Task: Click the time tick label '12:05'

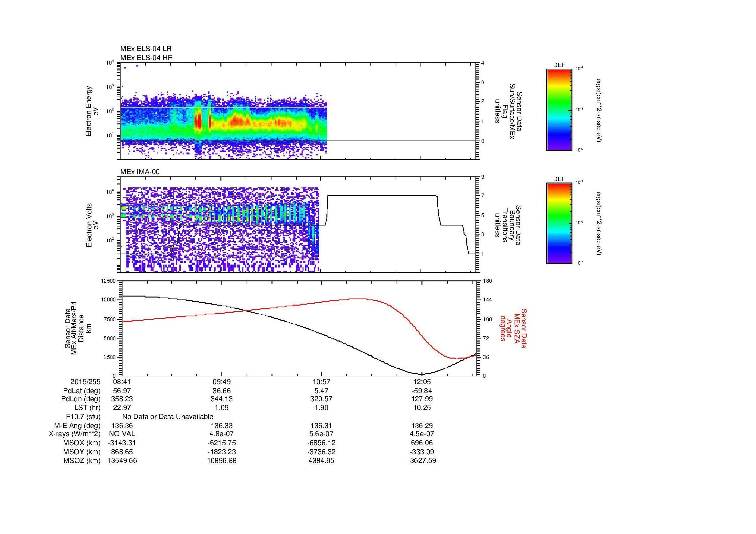Action: [422, 382]
